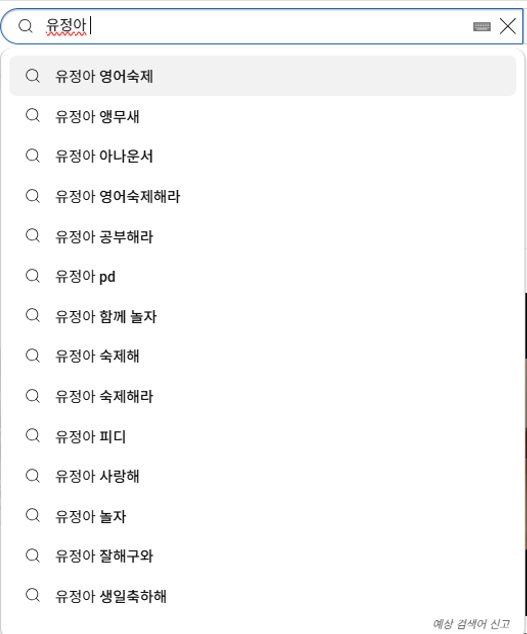Screen dimensions: 527x634
Task: Click search icon beside 유정아 앵무새
Action: tap(33, 116)
